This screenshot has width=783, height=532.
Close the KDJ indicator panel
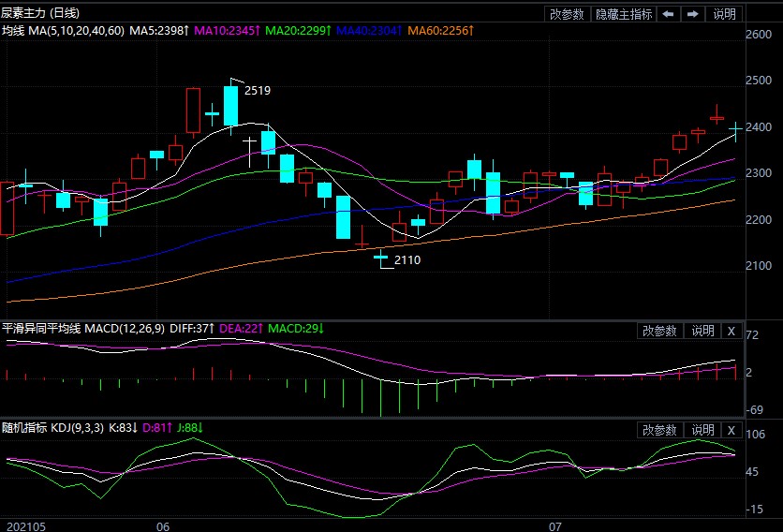click(731, 430)
